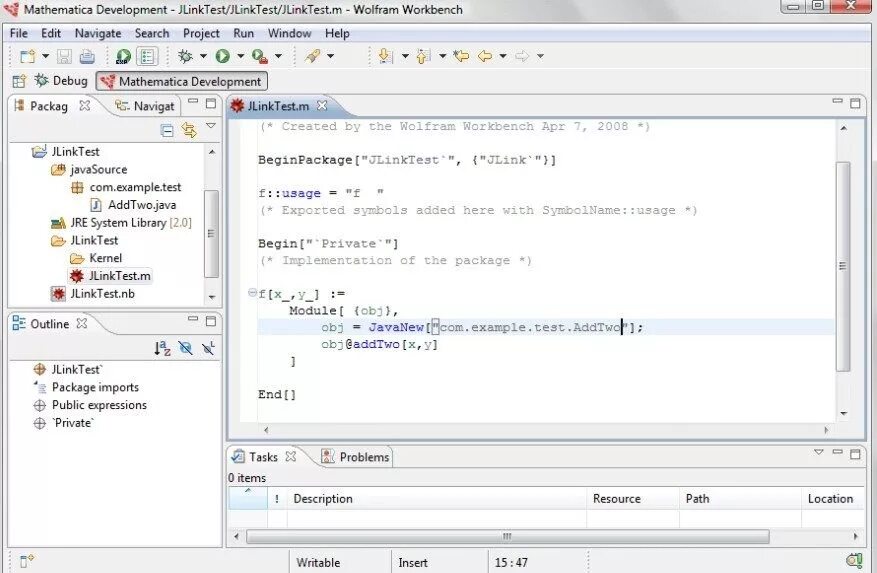
Task: Click the New wizard toolbar icon
Action: pyautogui.click(x=27, y=56)
